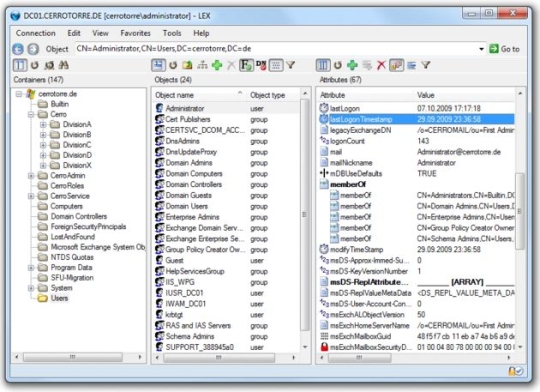This screenshot has height=392, width=540.
Task: Add a new object with green plus
Action: click(x=217, y=65)
